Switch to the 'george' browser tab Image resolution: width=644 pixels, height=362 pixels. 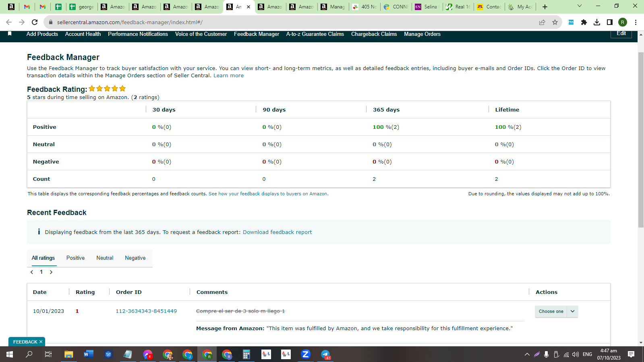[82, 6]
